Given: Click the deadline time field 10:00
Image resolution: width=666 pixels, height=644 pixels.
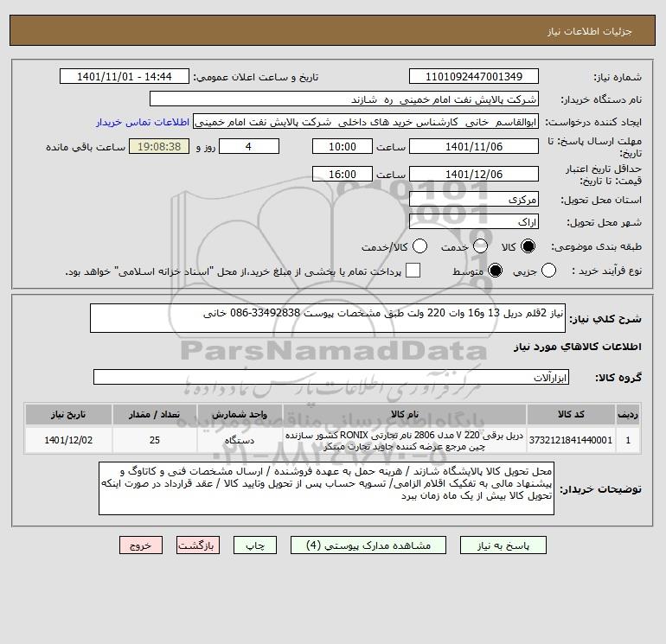Looking at the screenshot, I should coord(343,146).
